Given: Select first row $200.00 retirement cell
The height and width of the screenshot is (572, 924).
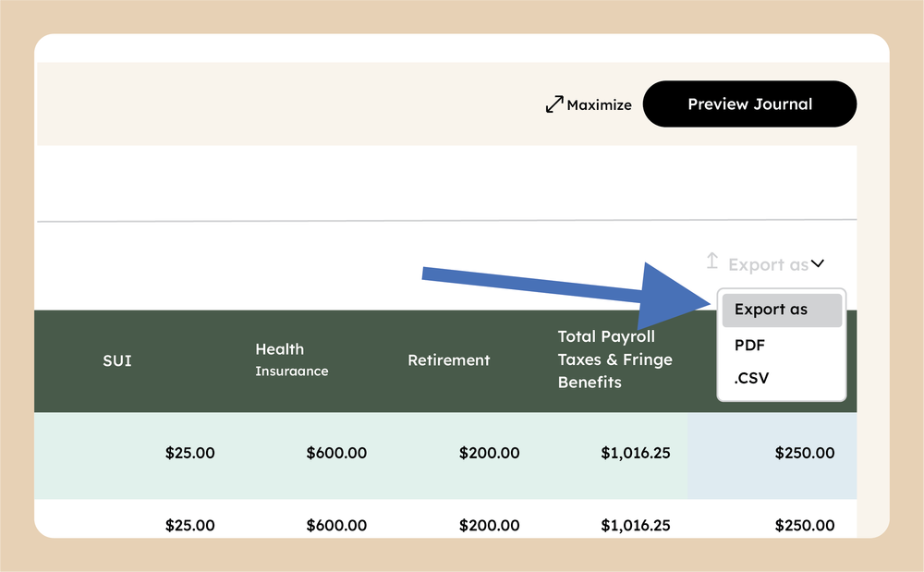Looking at the screenshot, I should click(x=489, y=453).
